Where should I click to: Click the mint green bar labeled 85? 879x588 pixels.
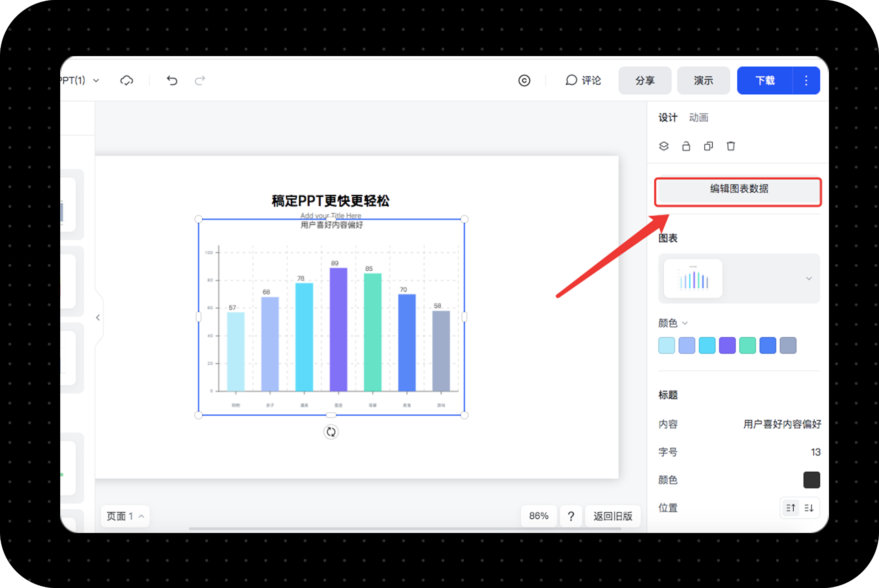pos(372,332)
